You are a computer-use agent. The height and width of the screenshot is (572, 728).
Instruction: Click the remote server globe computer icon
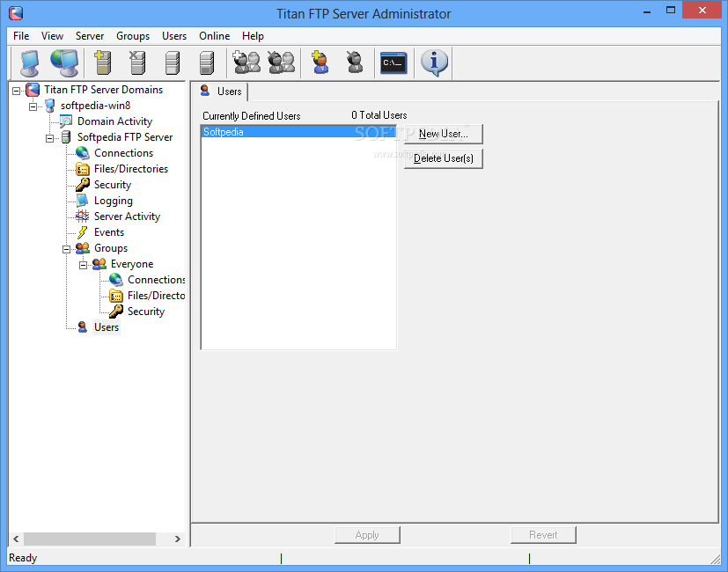64,62
